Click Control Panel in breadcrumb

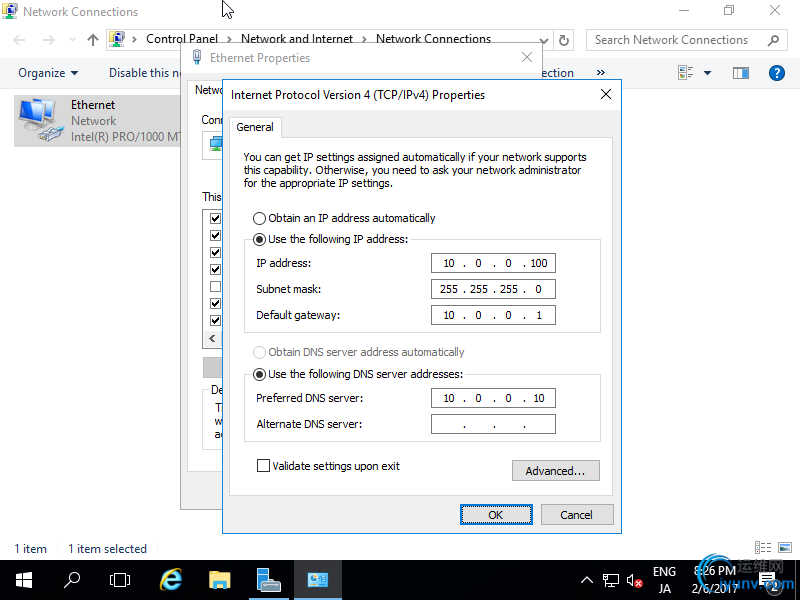click(182, 39)
